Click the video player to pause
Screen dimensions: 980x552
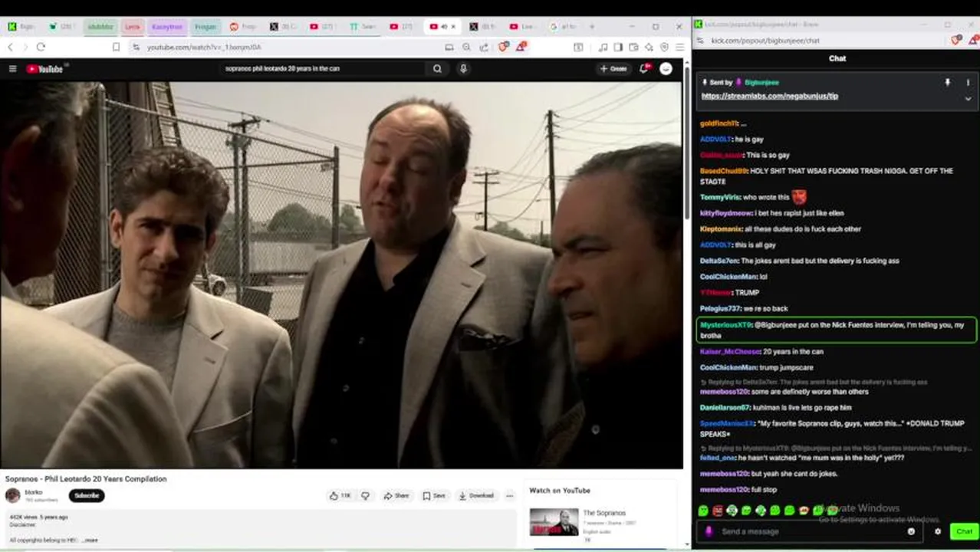click(x=341, y=274)
